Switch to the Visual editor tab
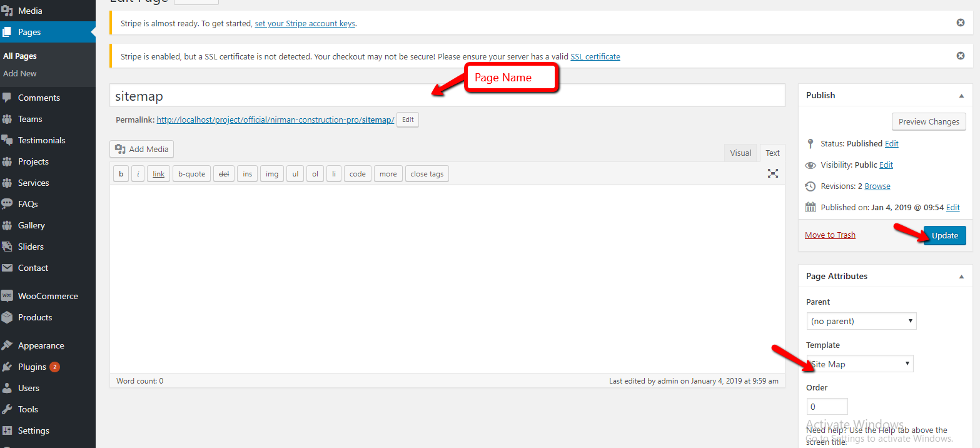 click(x=740, y=153)
